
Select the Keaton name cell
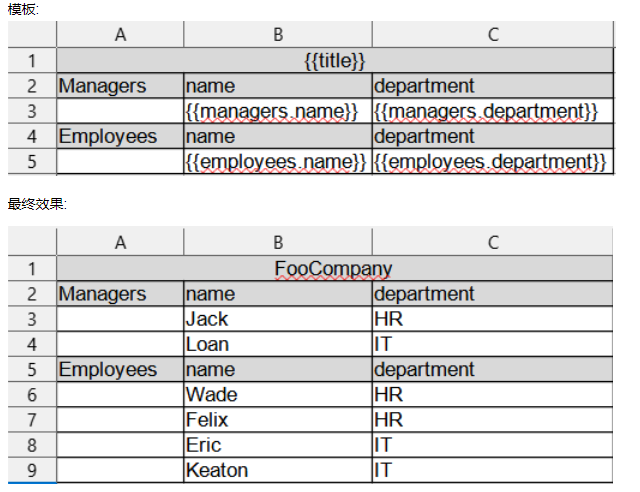pos(278,469)
